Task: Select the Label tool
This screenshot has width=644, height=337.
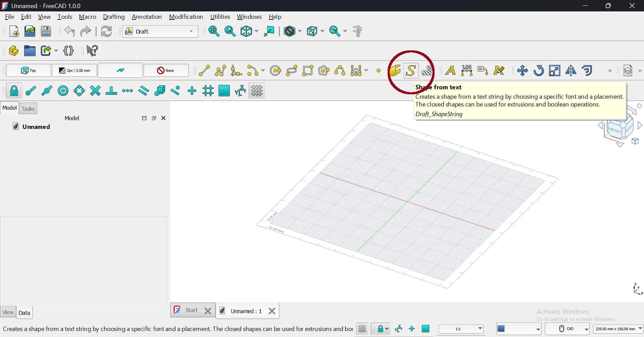Action: click(483, 70)
